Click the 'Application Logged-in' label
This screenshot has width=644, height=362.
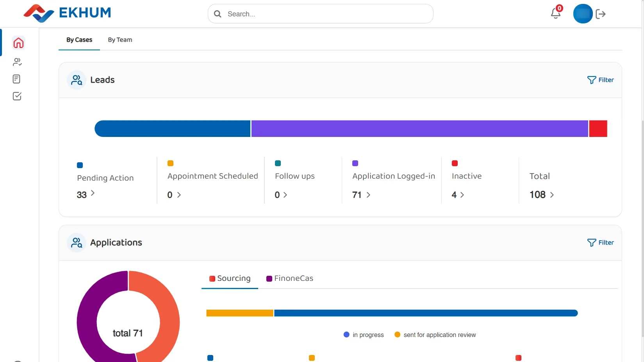point(394,176)
